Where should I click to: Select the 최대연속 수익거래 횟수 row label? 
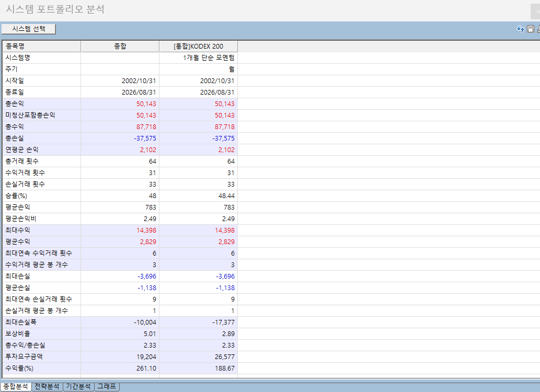coord(39,253)
